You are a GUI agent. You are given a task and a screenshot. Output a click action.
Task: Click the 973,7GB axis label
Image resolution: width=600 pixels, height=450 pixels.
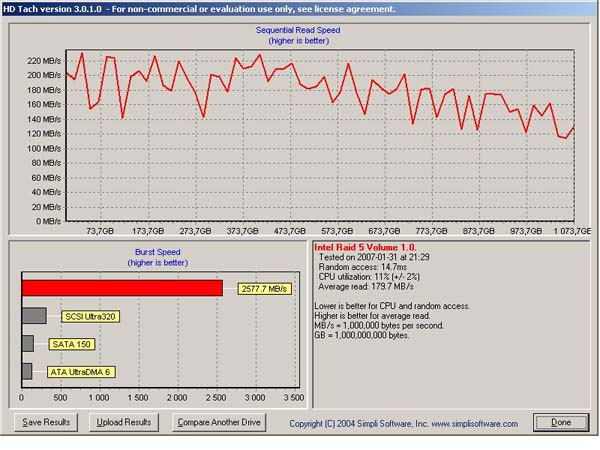(526, 231)
